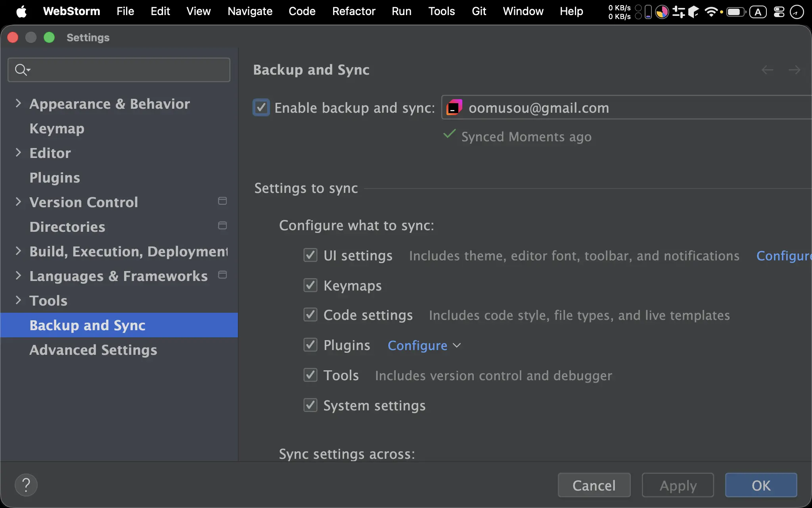This screenshot has width=812, height=508.
Task: Expand the Version Control node
Action: tap(18, 202)
